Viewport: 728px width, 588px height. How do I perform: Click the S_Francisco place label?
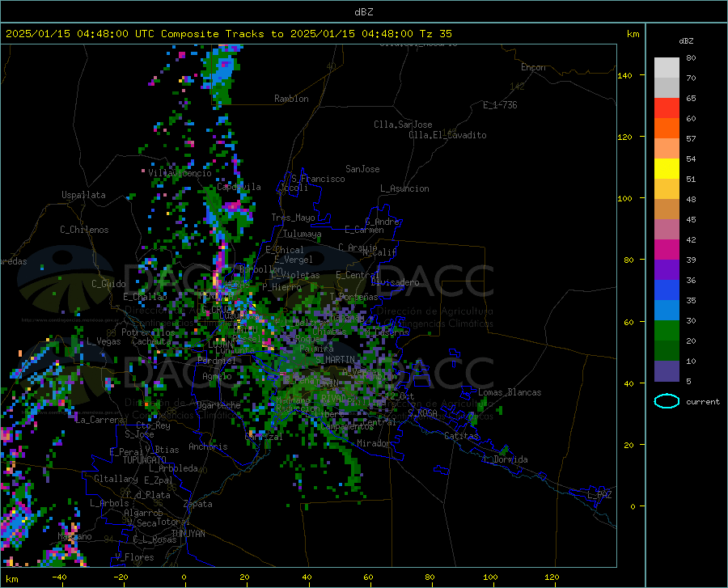point(318,179)
